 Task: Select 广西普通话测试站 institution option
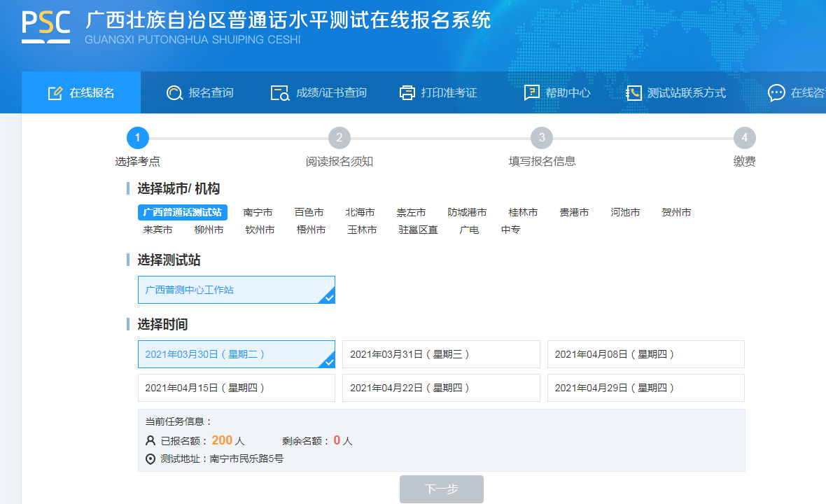[x=182, y=212]
